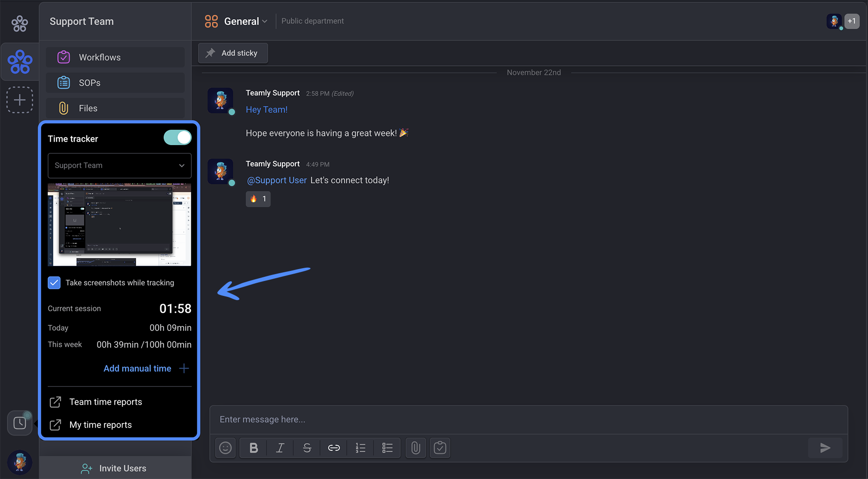Click the Team time reports external-link icon
The width and height of the screenshot is (868, 479).
point(55,402)
